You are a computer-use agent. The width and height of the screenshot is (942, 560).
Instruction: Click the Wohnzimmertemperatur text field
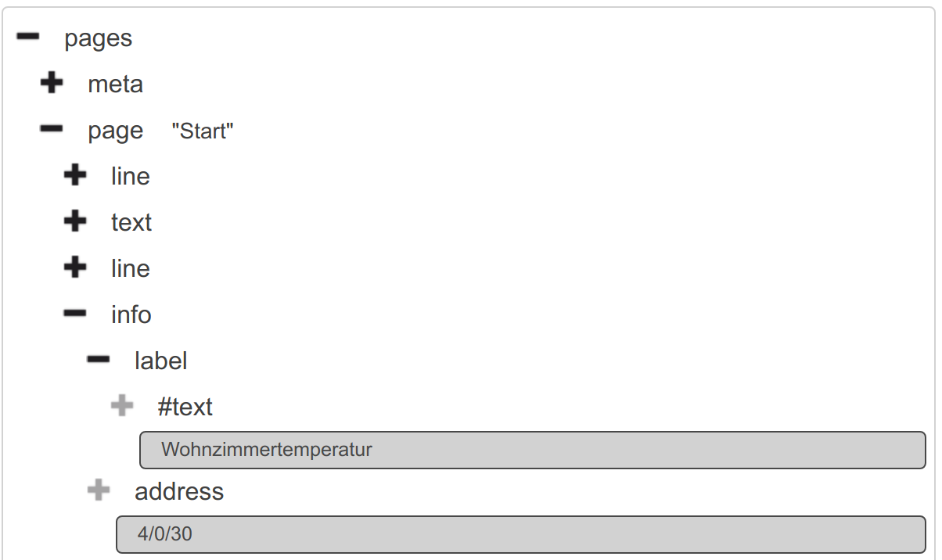pos(532,450)
